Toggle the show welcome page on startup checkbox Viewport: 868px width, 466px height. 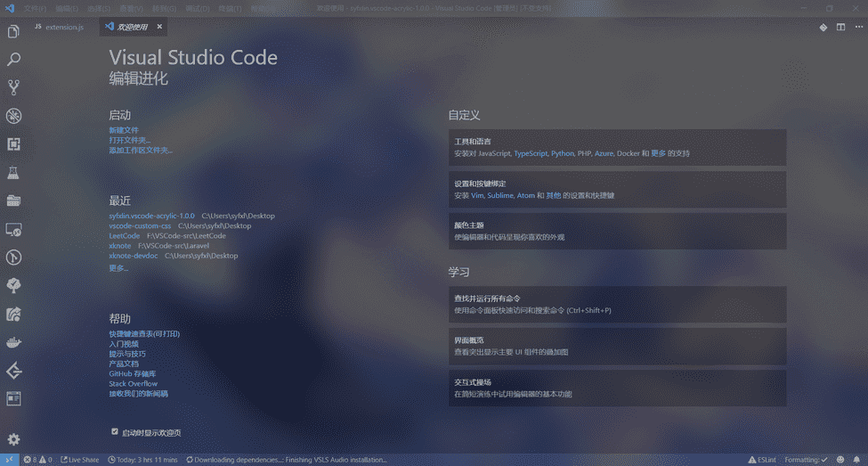(115, 431)
